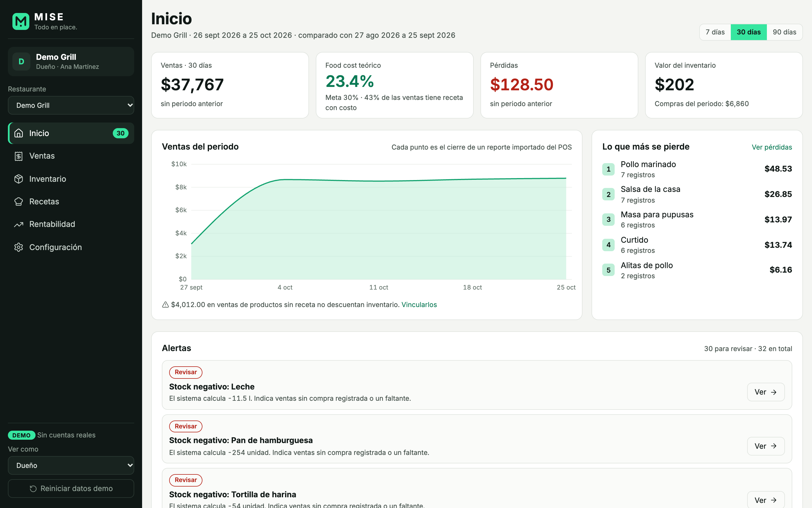Viewport: 812px width, 508px height.
Task: Click the restart icon in Reiniciar datos demo
Action: click(x=33, y=489)
